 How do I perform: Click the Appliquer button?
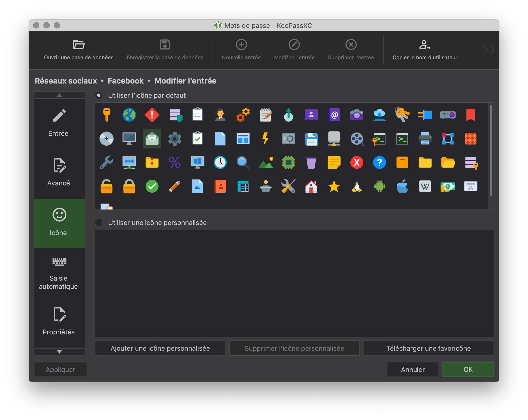61,369
